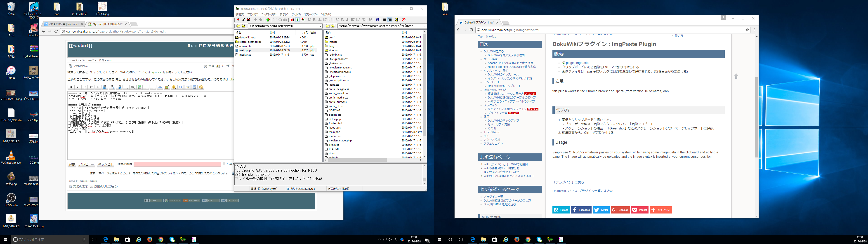Click the FFFTP delete X icon
The image size is (868, 244).
click(x=275, y=20)
